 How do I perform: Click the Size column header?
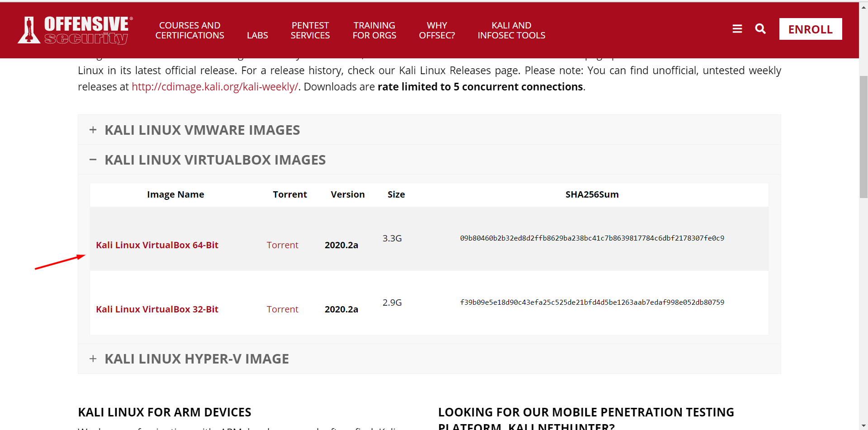396,194
